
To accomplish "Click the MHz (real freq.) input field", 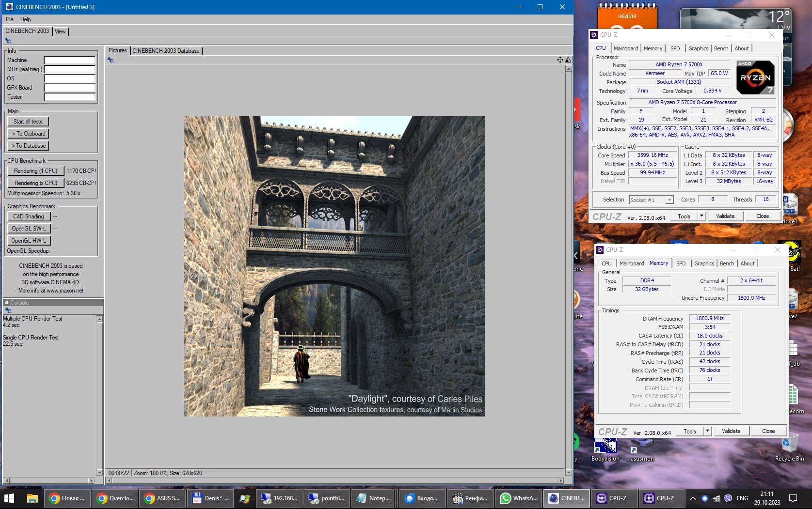I will [x=70, y=69].
